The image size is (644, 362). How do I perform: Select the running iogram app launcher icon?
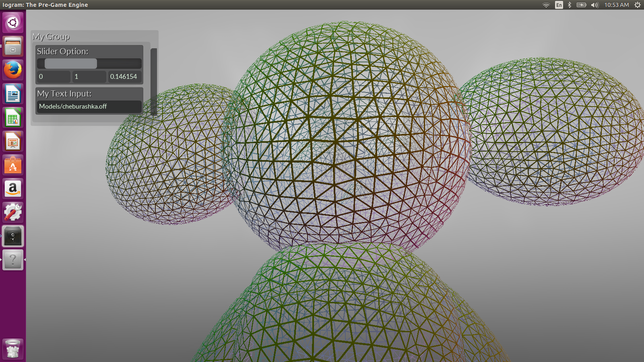(x=13, y=236)
